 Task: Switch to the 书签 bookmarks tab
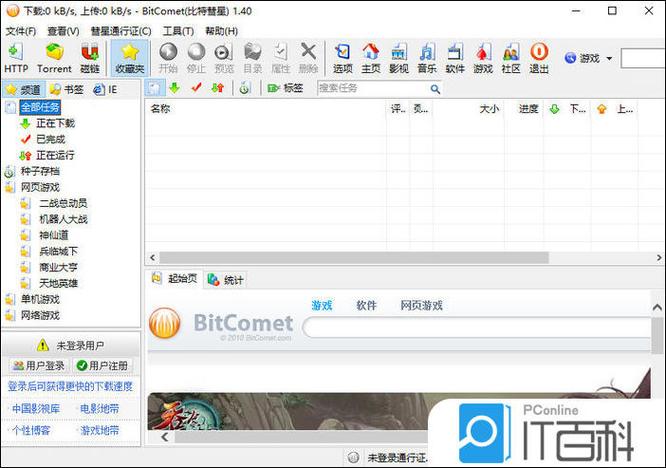click(x=67, y=90)
